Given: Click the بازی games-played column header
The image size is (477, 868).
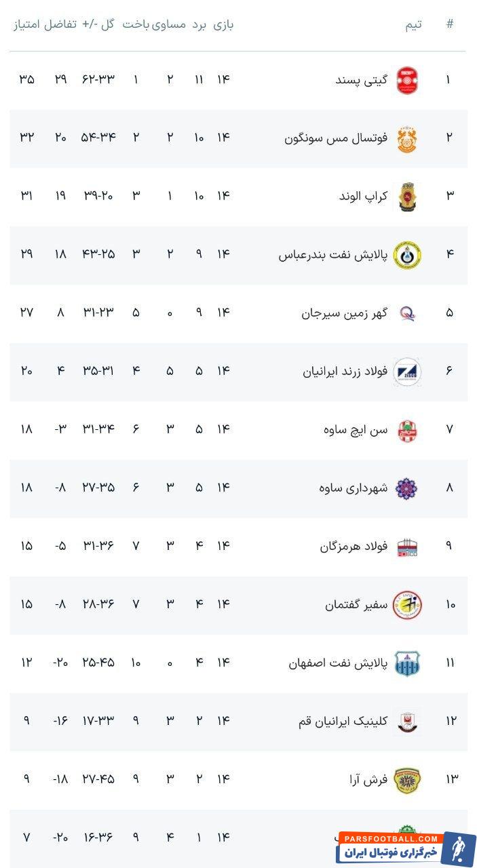Looking at the screenshot, I should (x=223, y=25).
